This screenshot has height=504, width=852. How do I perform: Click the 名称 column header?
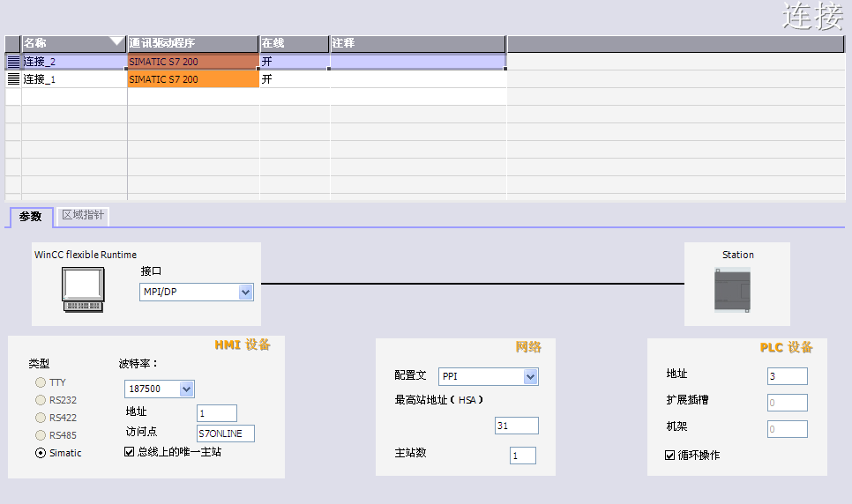tap(74, 43)
